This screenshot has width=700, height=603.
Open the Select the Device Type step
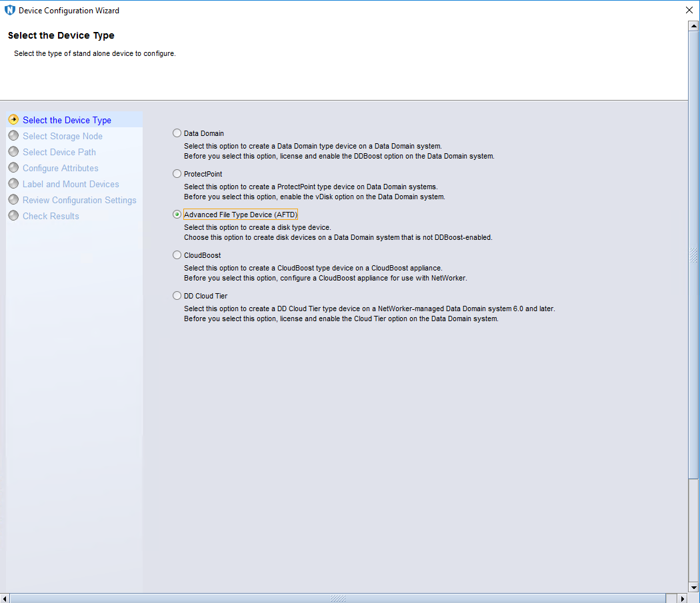(67, 121)
